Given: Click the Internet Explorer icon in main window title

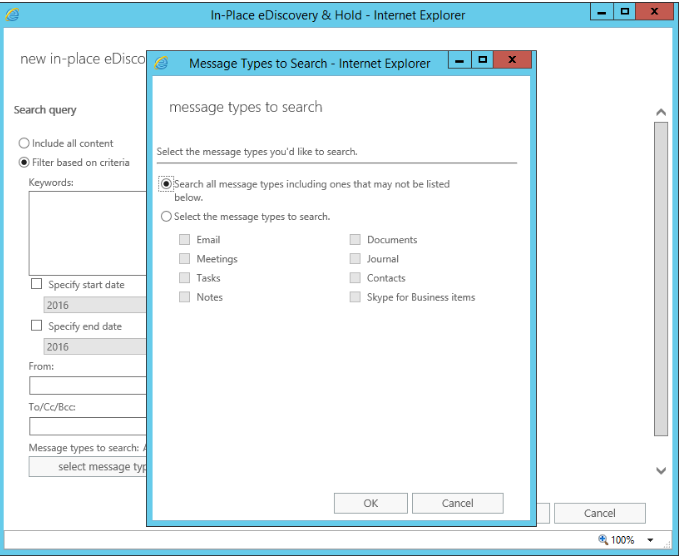Looking at the screenshot, I should pos(14,15).
